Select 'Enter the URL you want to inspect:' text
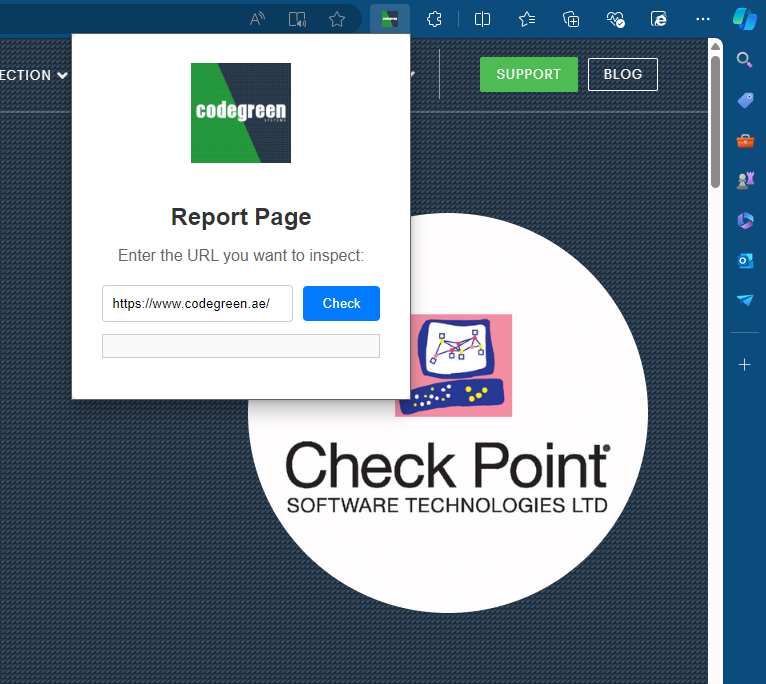Screen dimensions: 766x684 (241, 256)
